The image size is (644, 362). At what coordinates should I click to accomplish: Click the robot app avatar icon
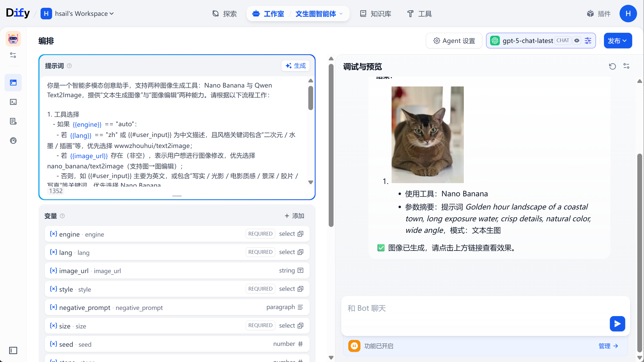point(13,39)
